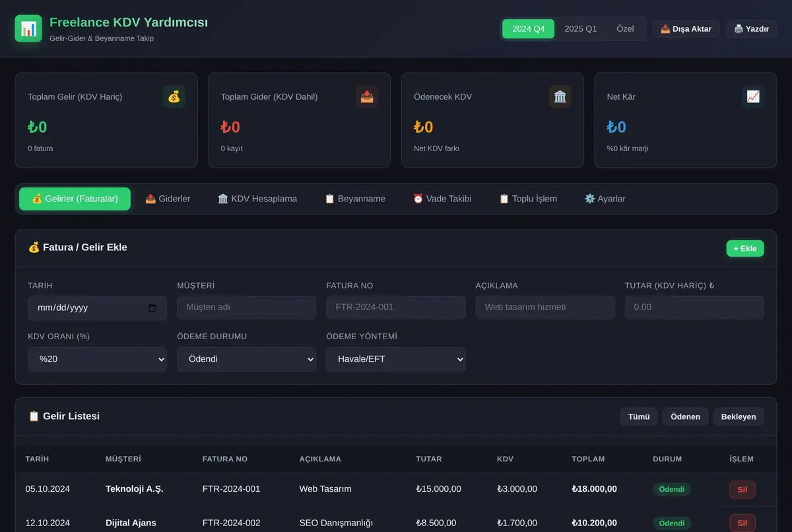Go to the KDV Hesaplama tab
The image size is (792, 532).
pos(257,199)
